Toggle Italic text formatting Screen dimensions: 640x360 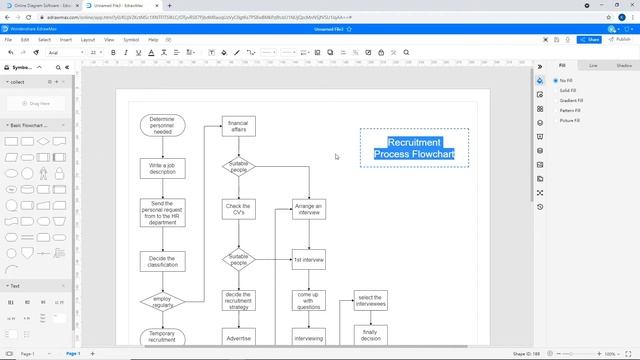point(126,53)
